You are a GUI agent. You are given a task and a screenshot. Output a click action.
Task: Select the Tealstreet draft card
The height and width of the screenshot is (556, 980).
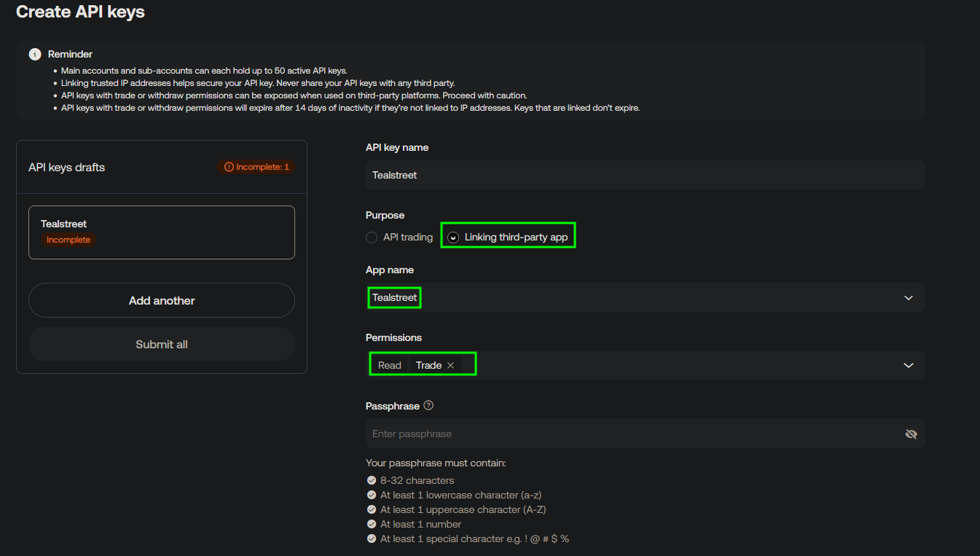pyautogui.click(x=161, y=232)
